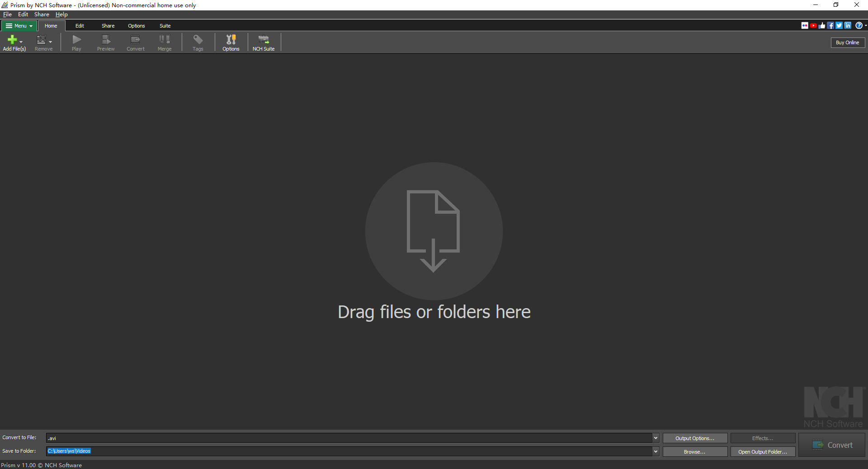Open the Edit menu in menu bar
This screenshot has width=868, height=469.
coord(23,14)
